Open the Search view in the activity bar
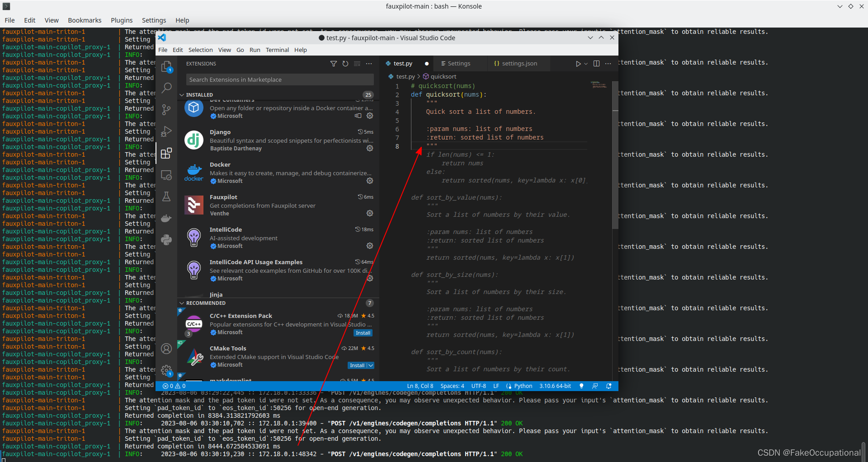 pos(166,88)
